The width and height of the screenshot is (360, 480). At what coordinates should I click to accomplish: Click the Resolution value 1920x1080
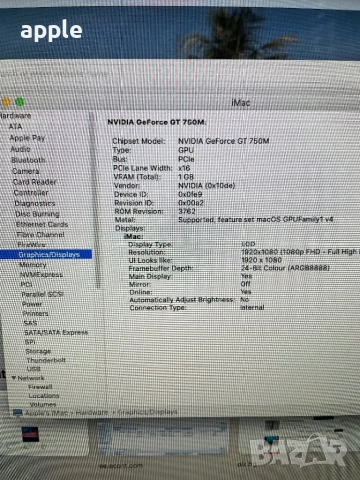[300, 252]
